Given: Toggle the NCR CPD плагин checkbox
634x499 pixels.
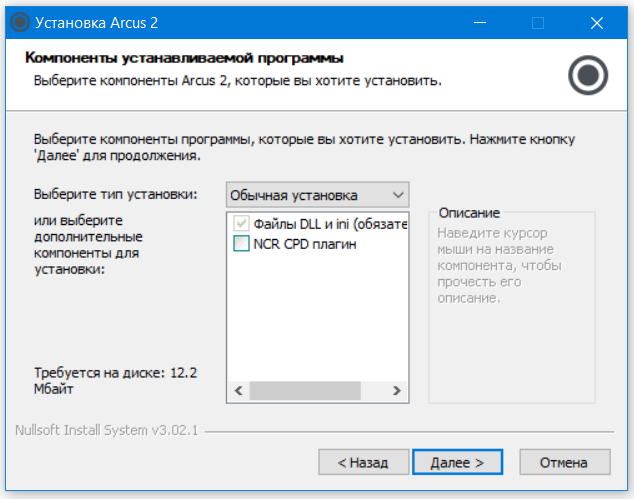Looking at the screenshot, I should (x=241, y=243).
